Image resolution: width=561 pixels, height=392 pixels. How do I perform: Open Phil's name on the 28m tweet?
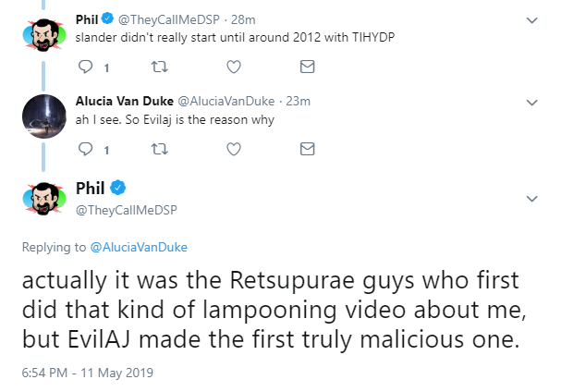click(87, 19)
